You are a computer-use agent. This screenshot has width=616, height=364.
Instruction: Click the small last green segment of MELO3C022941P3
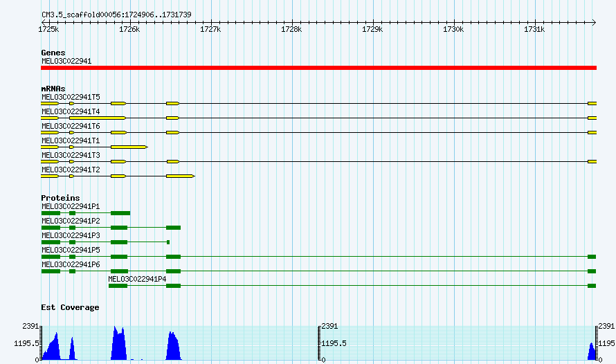click(x=168, y=242)
